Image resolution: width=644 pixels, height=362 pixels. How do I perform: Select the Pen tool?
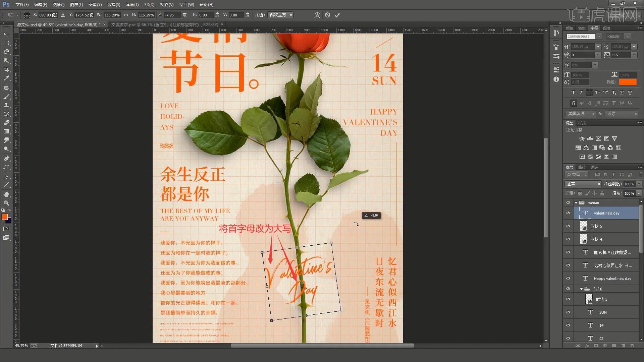pyautogui.click(x=6, y=158)
